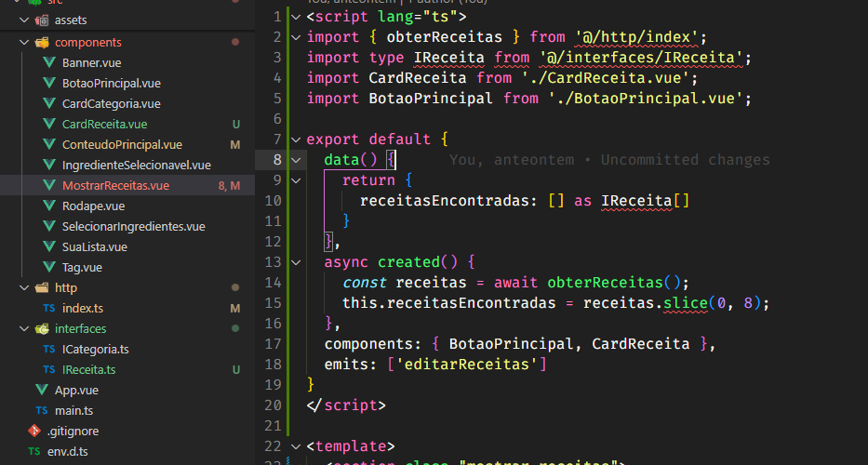Open App.vue file
The height and width of the screenshot is (465, 868).
76,391
